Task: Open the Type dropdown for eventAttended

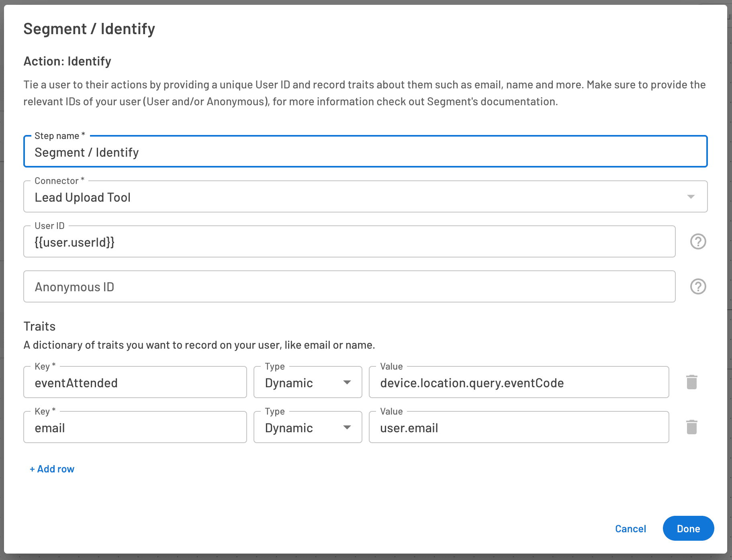Action: (x=307, y=382)
